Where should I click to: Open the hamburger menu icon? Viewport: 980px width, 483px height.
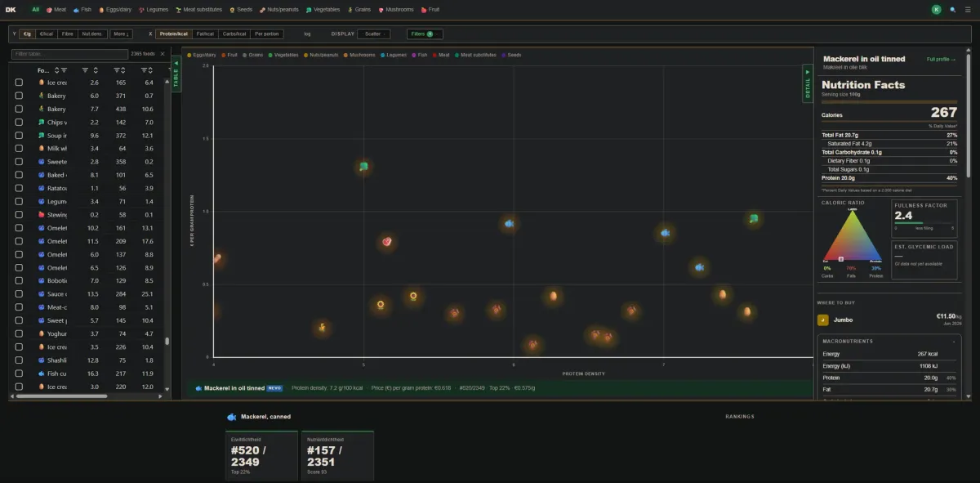coord(968,10)
